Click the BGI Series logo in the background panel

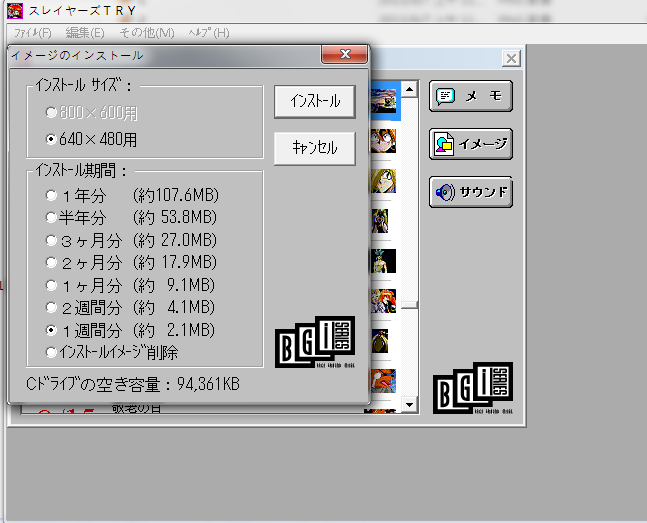(473, 388)
